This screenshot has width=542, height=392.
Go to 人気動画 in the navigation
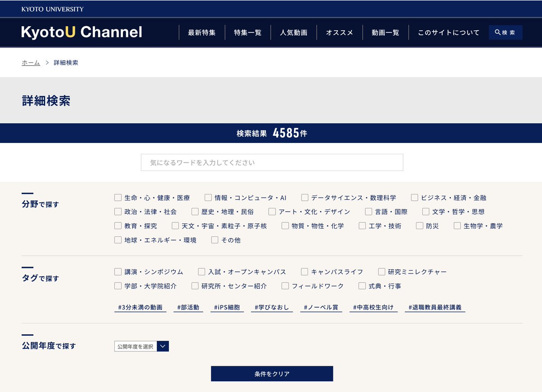tap(294, 32)
